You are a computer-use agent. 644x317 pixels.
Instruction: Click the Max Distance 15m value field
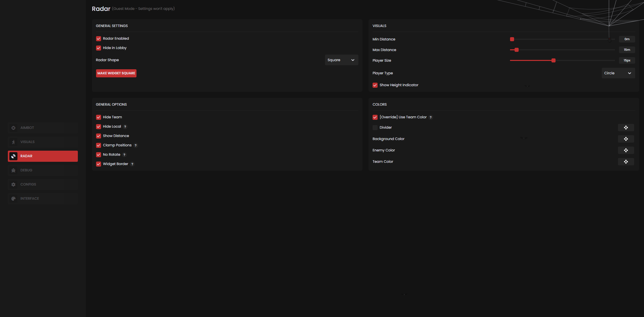[627, 50]
